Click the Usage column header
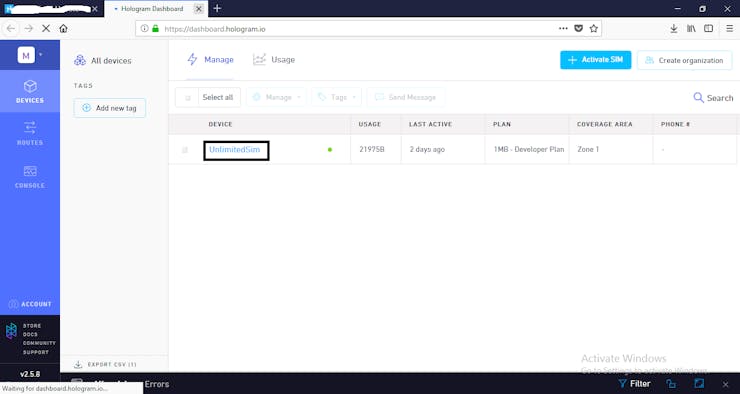The height and width of the screenshot is (394, 740). [370, 124]
